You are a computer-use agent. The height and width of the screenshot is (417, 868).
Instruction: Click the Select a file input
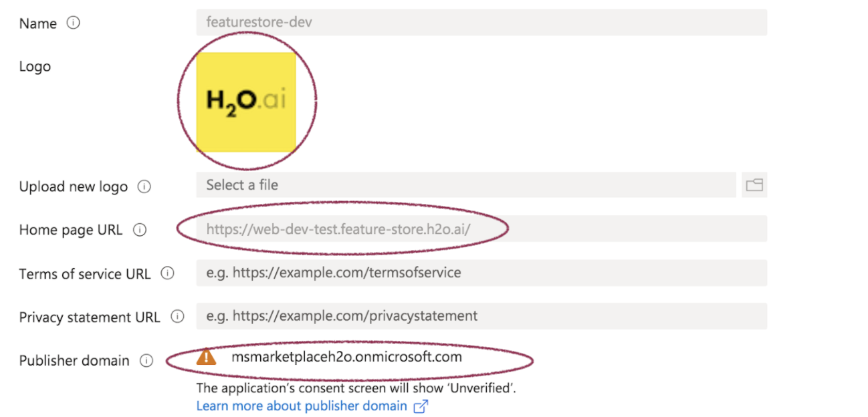tap(465, 185)
